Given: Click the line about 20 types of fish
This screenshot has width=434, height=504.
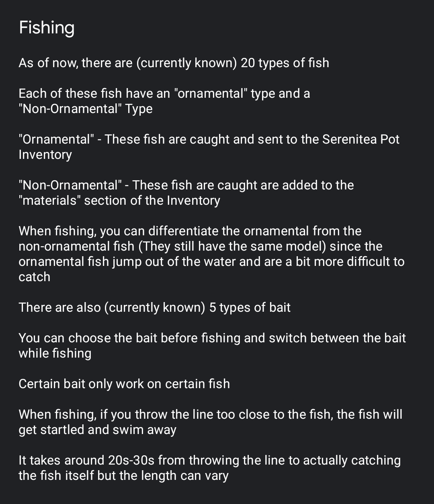Looking at the screenshot, I should click(x=174, y=63).
